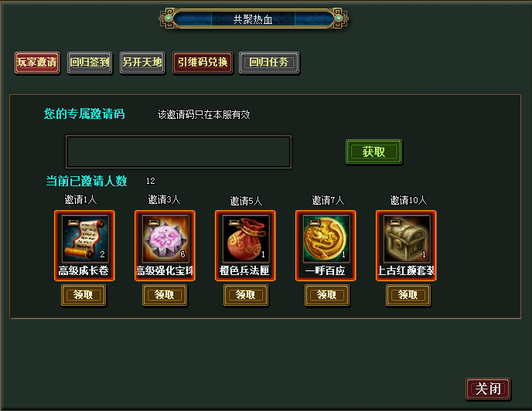Viewport: 532px width, 411px height.
Task: Click the 当前已邀请人数 count 12
Action: click(x=150, y=181)
